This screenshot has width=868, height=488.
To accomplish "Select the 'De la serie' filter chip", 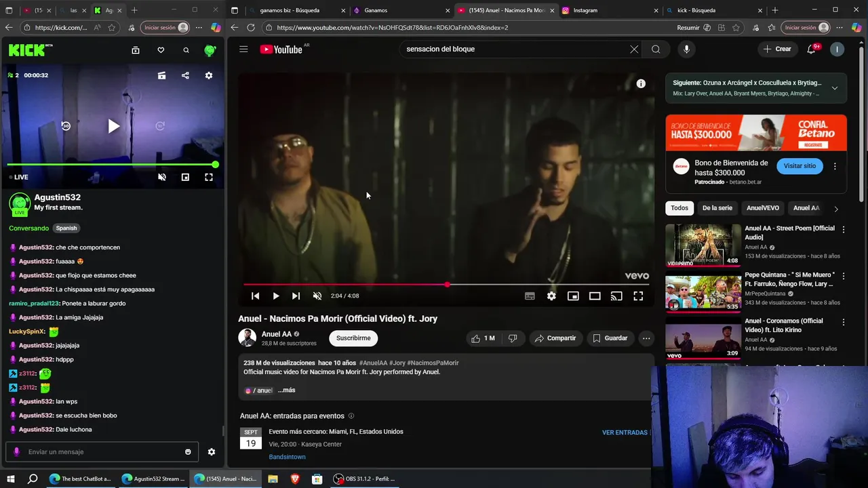I will pos(717,208).
